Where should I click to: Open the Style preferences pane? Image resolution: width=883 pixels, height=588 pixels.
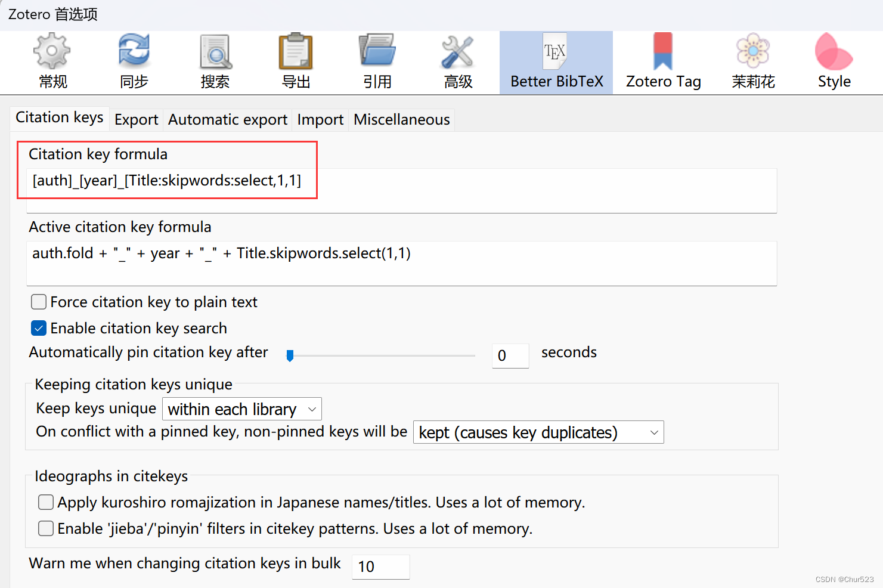pos(834,63)
